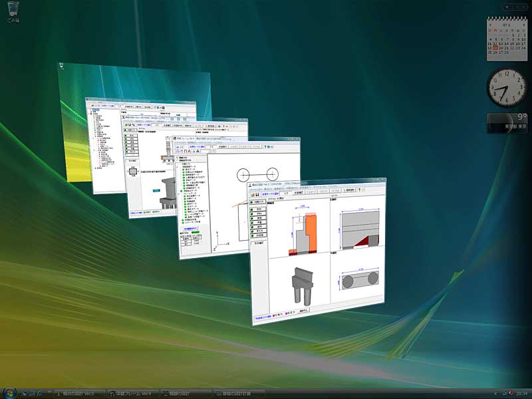Switch to the third application taskbar button

tap(187, 394)
